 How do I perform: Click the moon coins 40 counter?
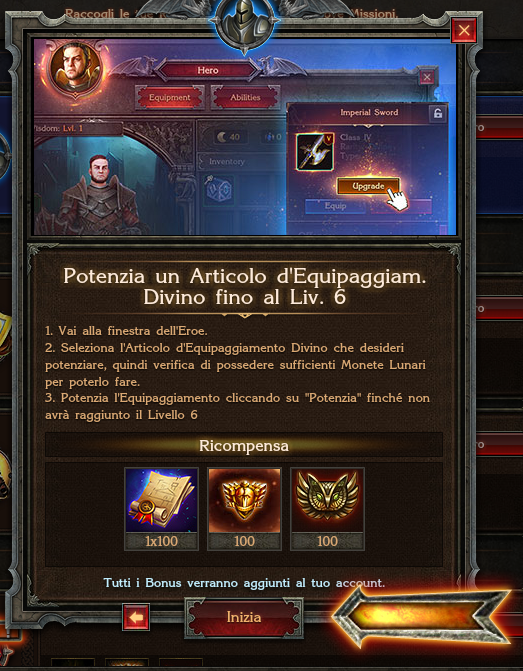pyautogui.click(x=229, y=137)
